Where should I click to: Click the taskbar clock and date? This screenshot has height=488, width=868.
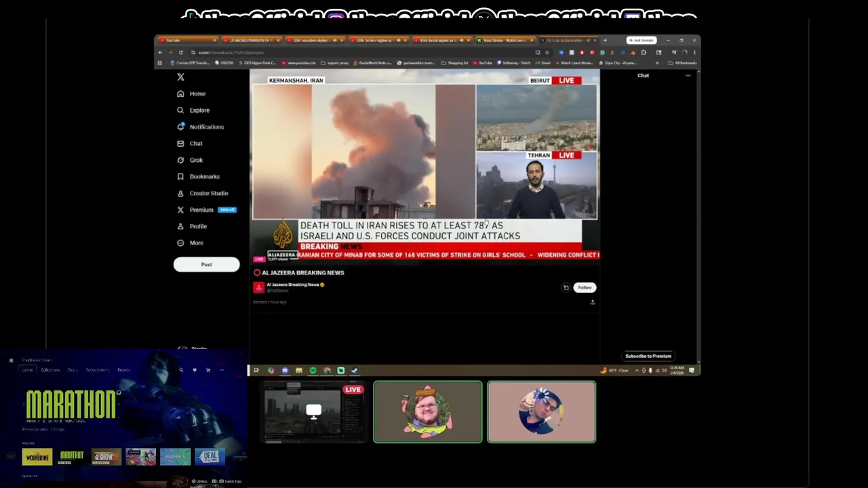[x=677, y=370]
